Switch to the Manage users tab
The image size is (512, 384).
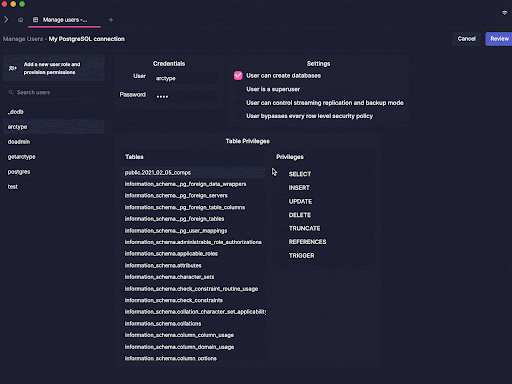pos(64,20)
